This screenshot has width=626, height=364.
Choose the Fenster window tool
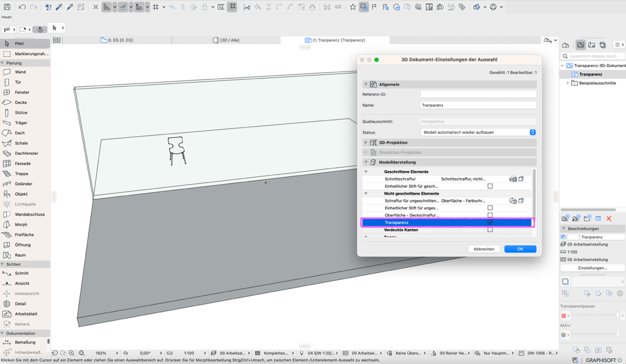(25, 92)
